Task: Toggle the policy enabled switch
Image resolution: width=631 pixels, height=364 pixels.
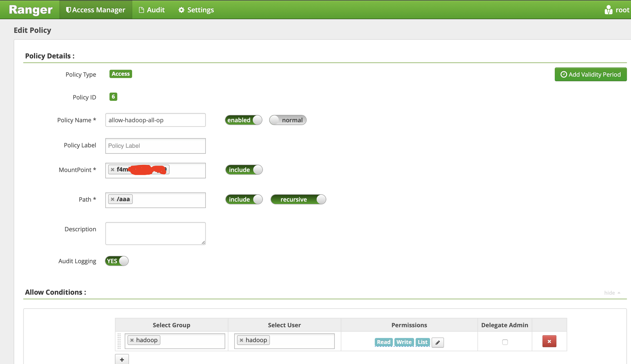Action: tap(244, 120)
